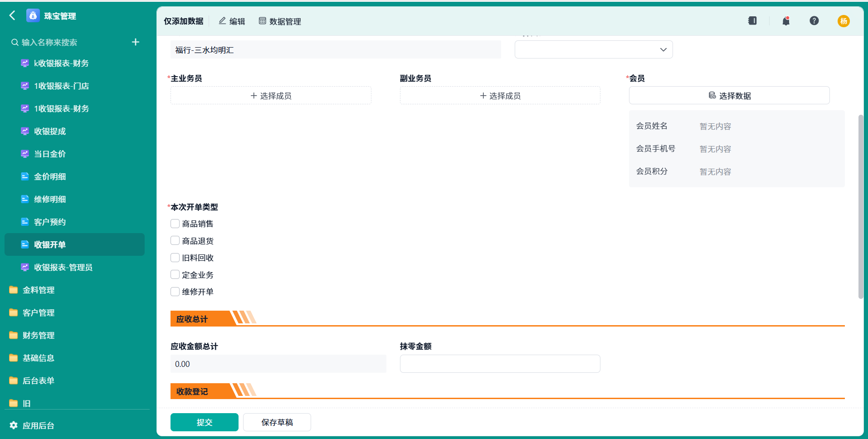Check the 维修开单 checkbox
The image size is (868, 439).
tap(175, 292)
